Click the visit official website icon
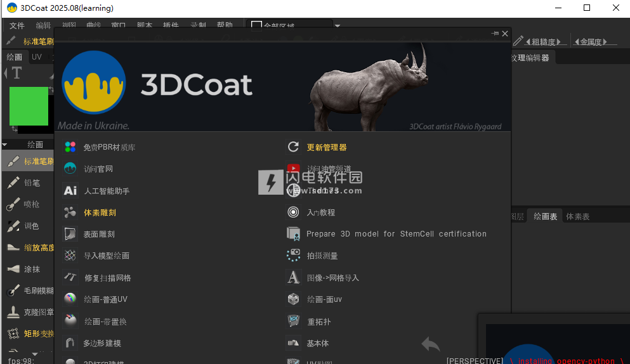 point(70,169)
